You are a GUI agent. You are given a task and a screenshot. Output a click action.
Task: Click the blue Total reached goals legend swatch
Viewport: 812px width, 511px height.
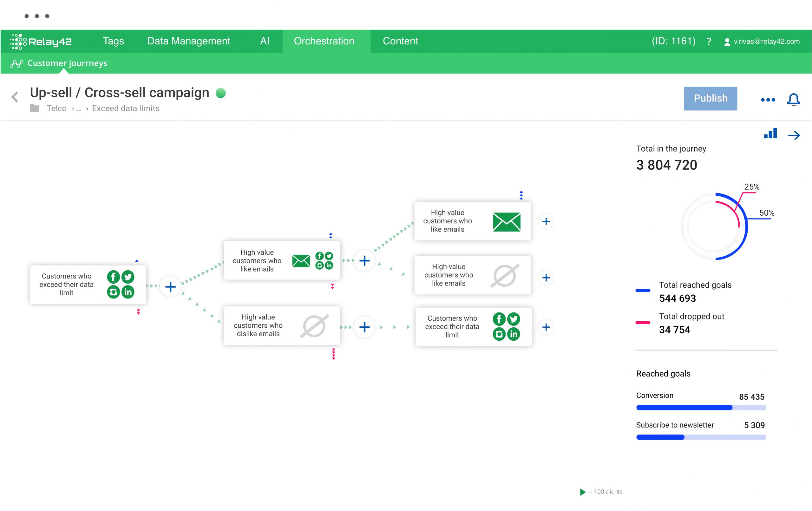pos(643,291)
